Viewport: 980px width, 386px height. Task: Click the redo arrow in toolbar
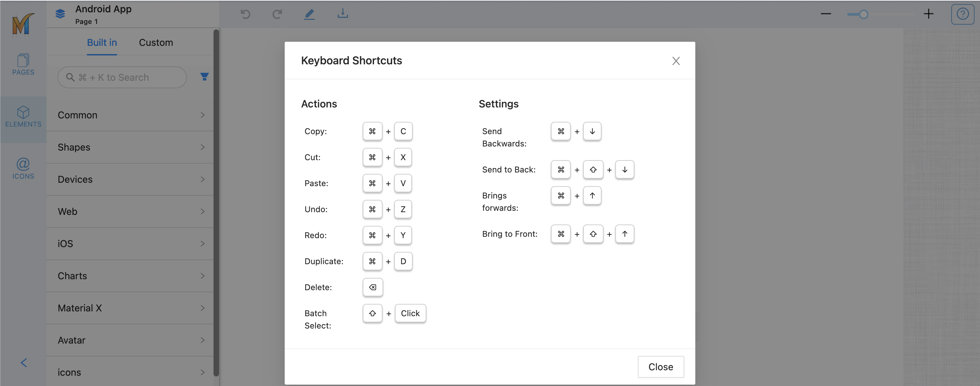277,14
